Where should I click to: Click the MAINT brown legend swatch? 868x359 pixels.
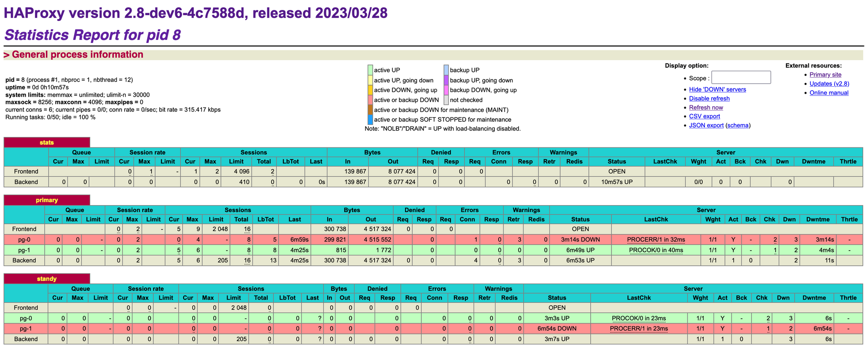[370, 110]
